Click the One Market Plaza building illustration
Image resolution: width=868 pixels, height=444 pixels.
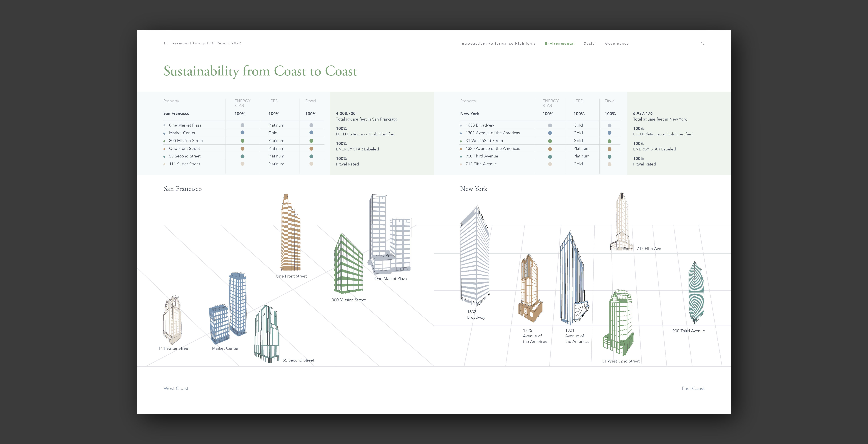coord(390,234)
